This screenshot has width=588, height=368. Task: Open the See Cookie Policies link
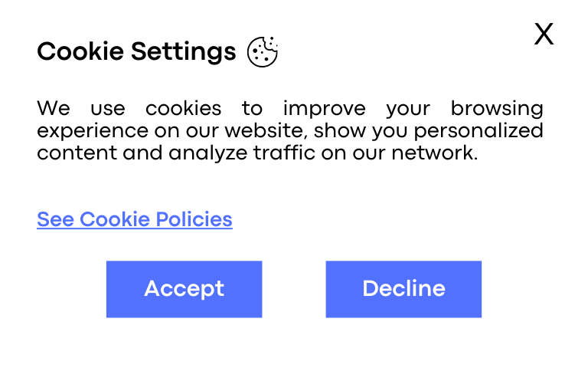[x=135, y=219]
